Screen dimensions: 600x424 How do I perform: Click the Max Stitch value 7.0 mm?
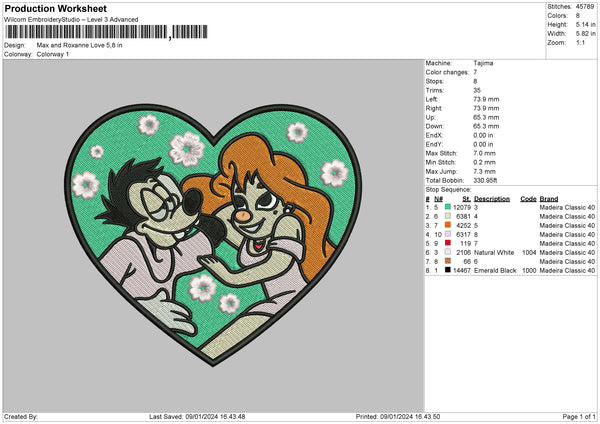click(484, 153)
